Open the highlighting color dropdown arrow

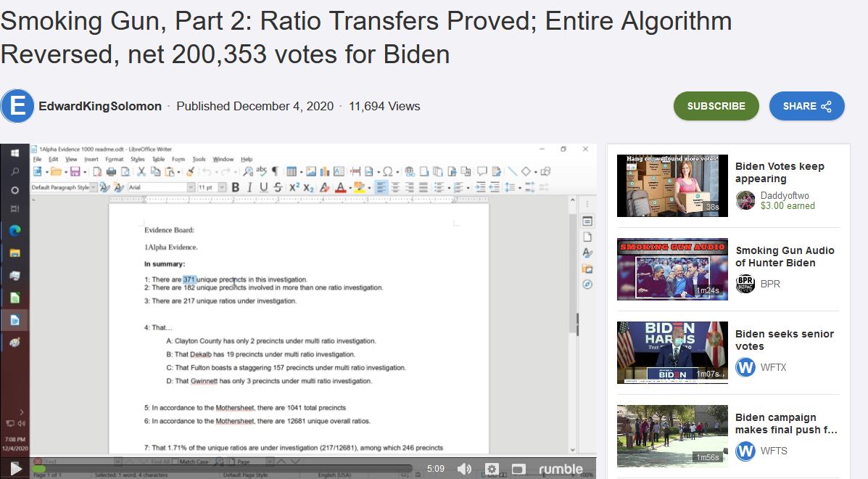point(369,188)
